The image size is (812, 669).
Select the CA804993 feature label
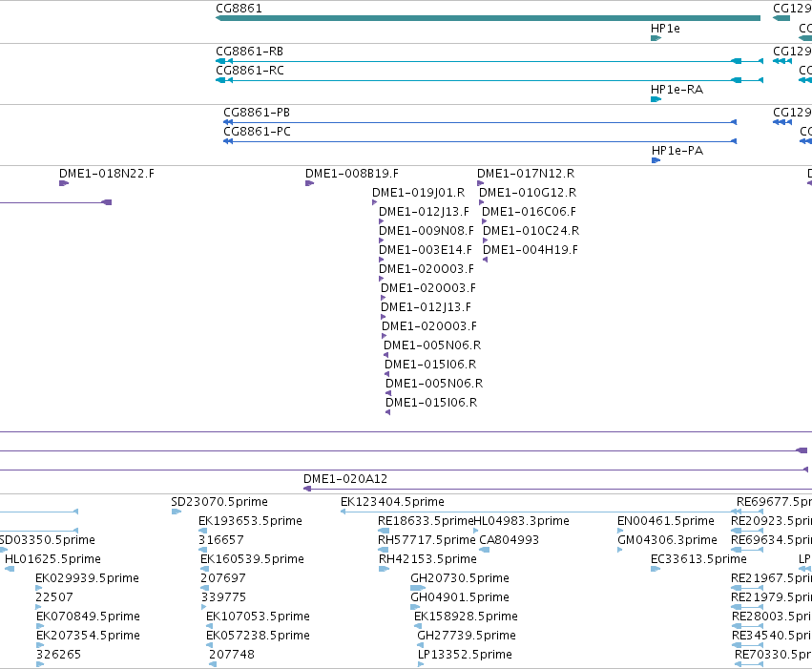[510, 540]
